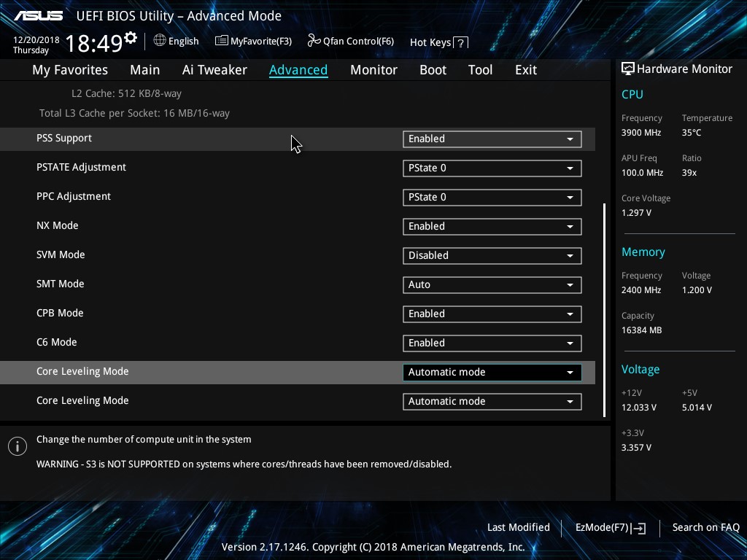
Task: Go to the Boot tab
Action: (433, 70)
